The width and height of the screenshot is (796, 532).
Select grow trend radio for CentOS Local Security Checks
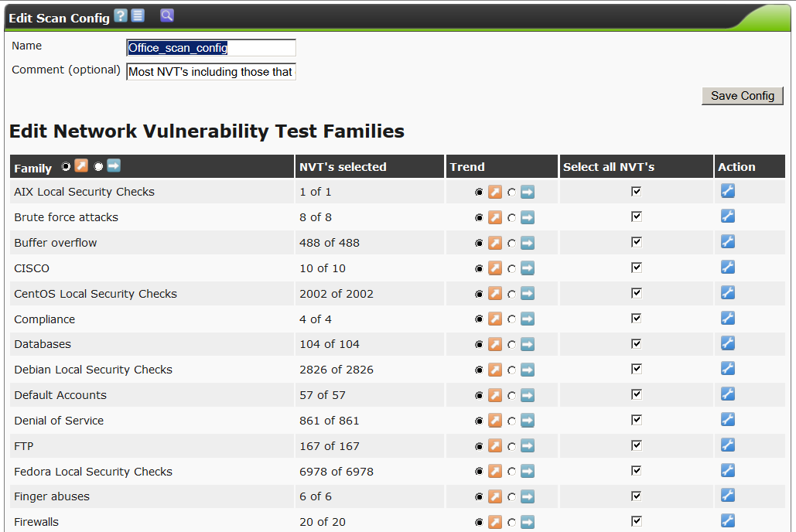click(479, 294)
